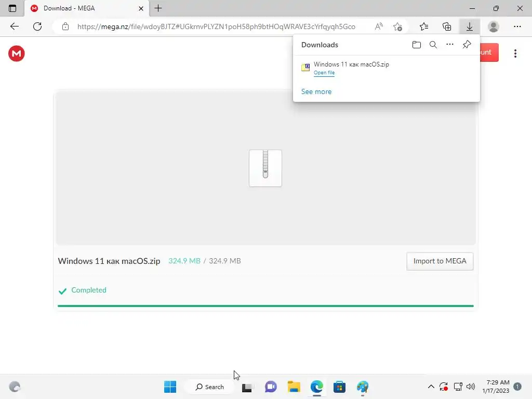Click the red account button on MEGA
Screen dimensions: 532x399
tap(489, 52)
